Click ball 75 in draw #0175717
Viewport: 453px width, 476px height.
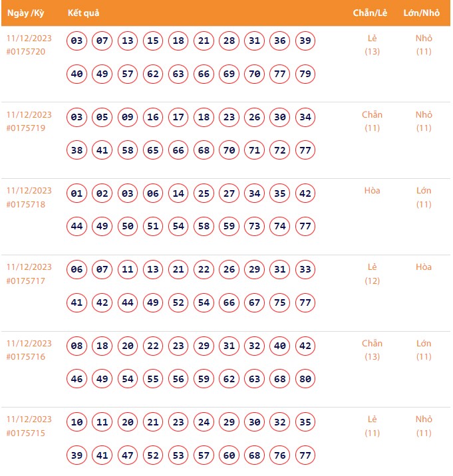coord(280,303)
